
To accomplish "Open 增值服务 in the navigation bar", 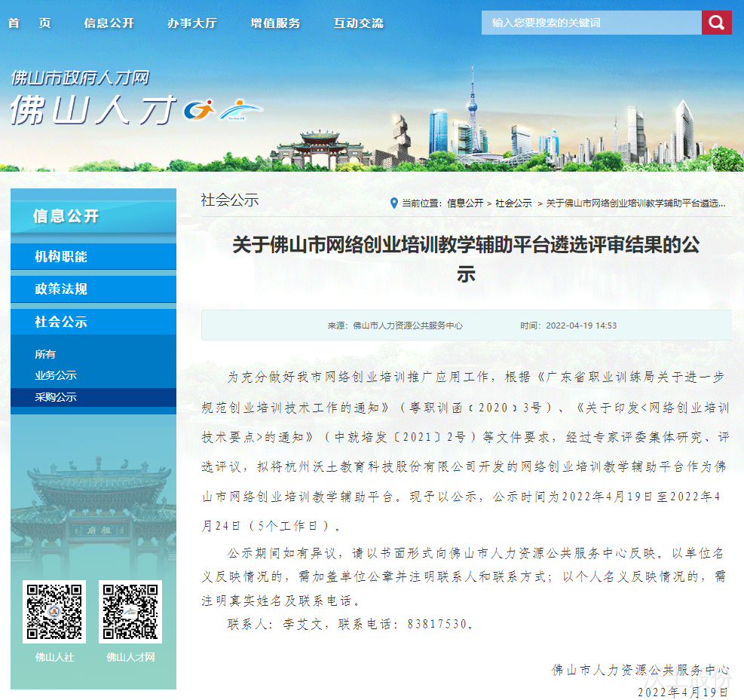I will coord(275,23).
